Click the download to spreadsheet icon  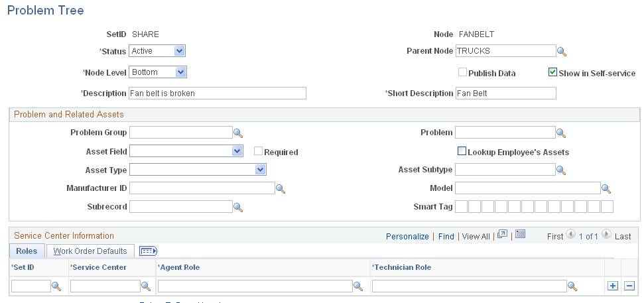pyautogui.click(x=520, y=235)
